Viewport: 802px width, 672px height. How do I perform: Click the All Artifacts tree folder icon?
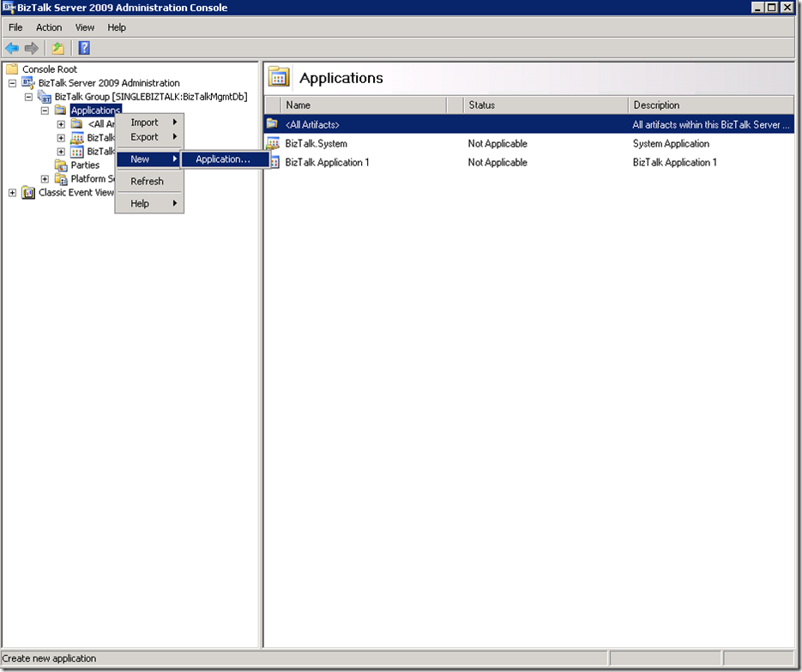point(76,124)
